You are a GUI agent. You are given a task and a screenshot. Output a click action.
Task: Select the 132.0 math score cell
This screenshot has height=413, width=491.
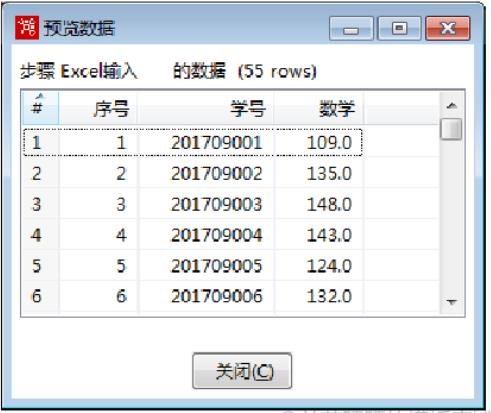(x=319, y=296)
